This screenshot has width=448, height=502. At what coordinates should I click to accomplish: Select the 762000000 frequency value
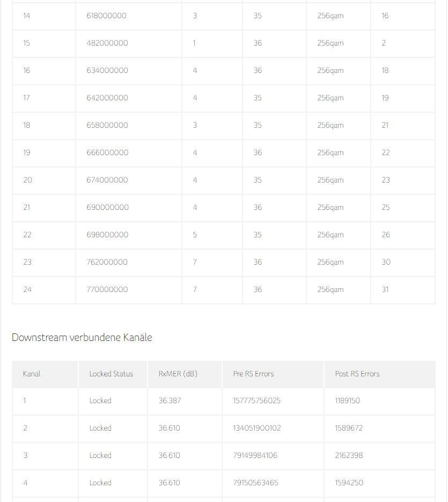(107, 262)
